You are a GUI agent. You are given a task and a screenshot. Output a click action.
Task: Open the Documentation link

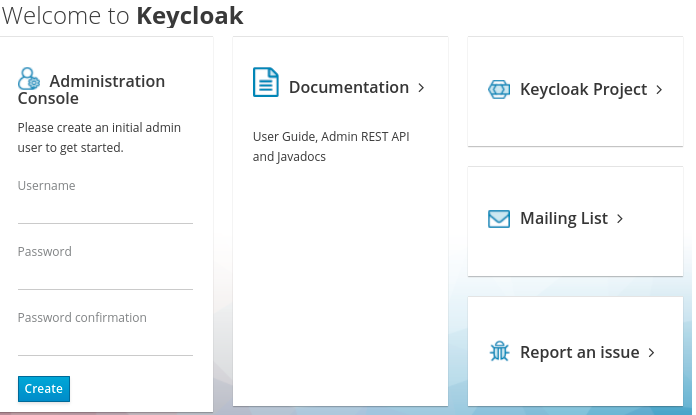(349, 87)
